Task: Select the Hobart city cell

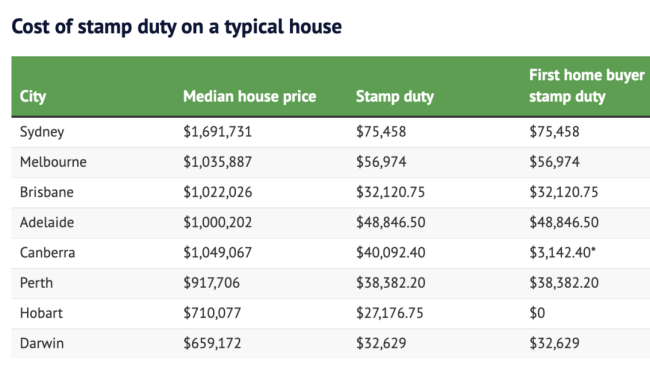Action: (x=41, y=313)
